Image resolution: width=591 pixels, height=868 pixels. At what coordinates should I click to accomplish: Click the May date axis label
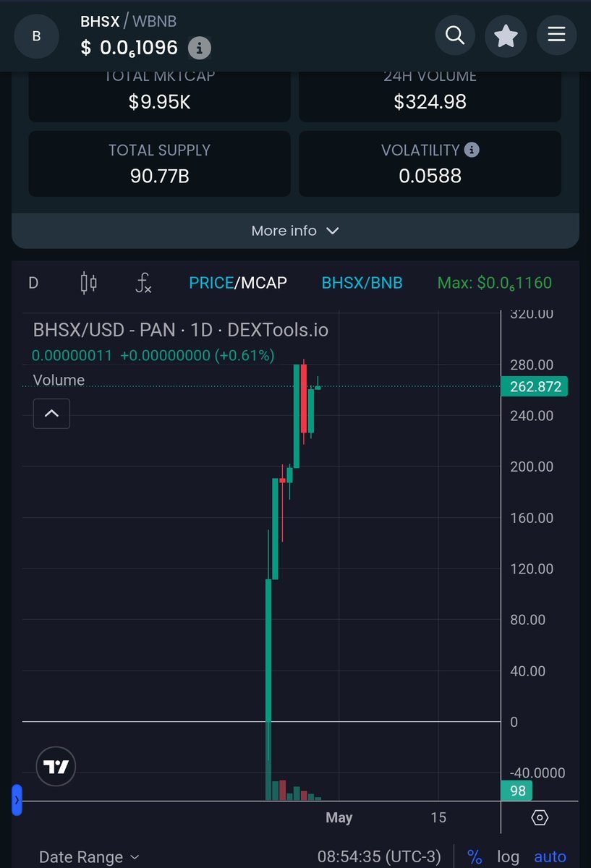coord(339,817)
